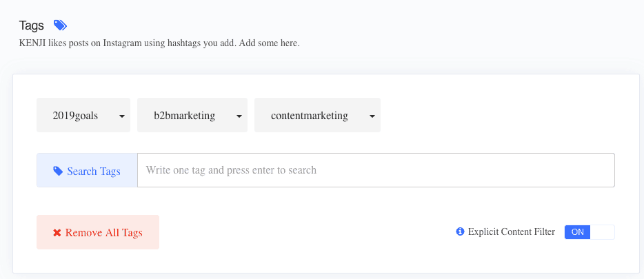The height and width of the screenshot is (279, 644).
Task: Click the Remove All Tags button text
Action: coord(104,233)
